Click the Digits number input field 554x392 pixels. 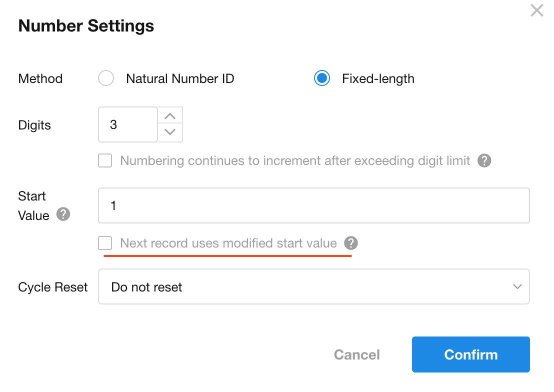tap(128, 124)
